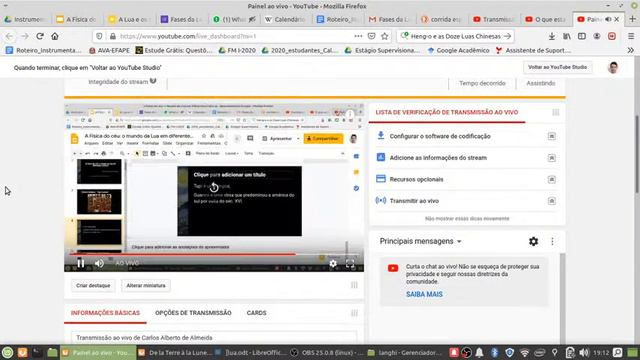Close the current Painel ao vivo tab

tap(617, 19)
